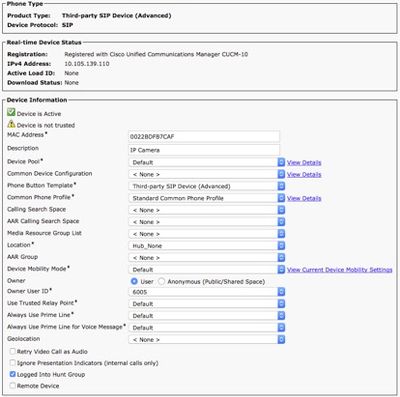Open View Details link for Device Pool
400x397 pixels.
coord(304,163)
